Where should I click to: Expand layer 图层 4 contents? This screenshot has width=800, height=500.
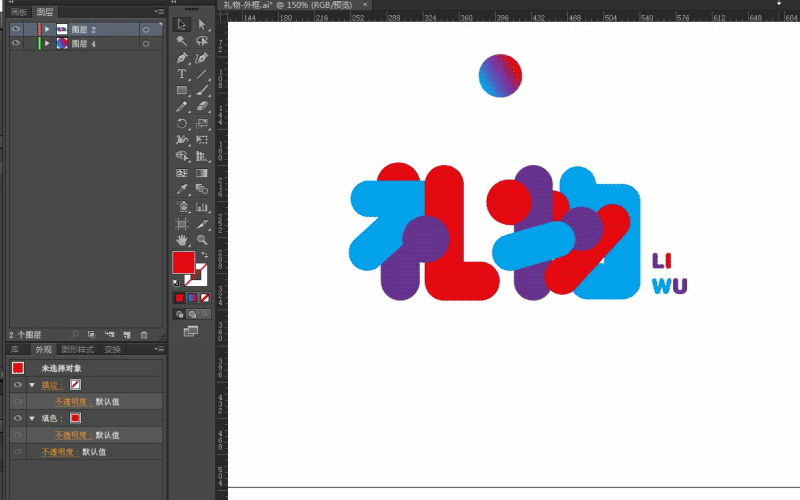coord(46,44)
